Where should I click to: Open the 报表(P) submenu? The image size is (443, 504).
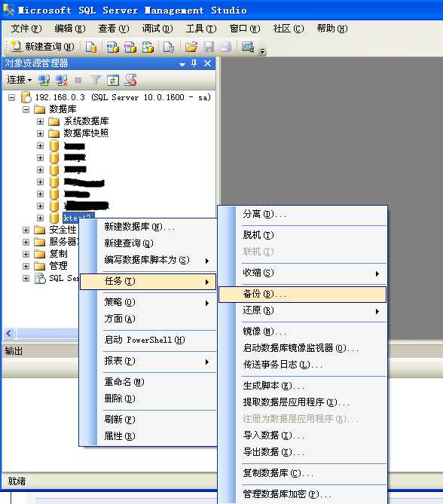click(148, 362)
